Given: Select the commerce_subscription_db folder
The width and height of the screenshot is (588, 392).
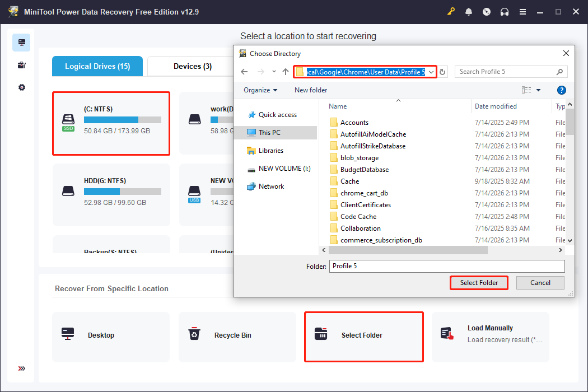Looking at the screenshot, I should [381, 240].
